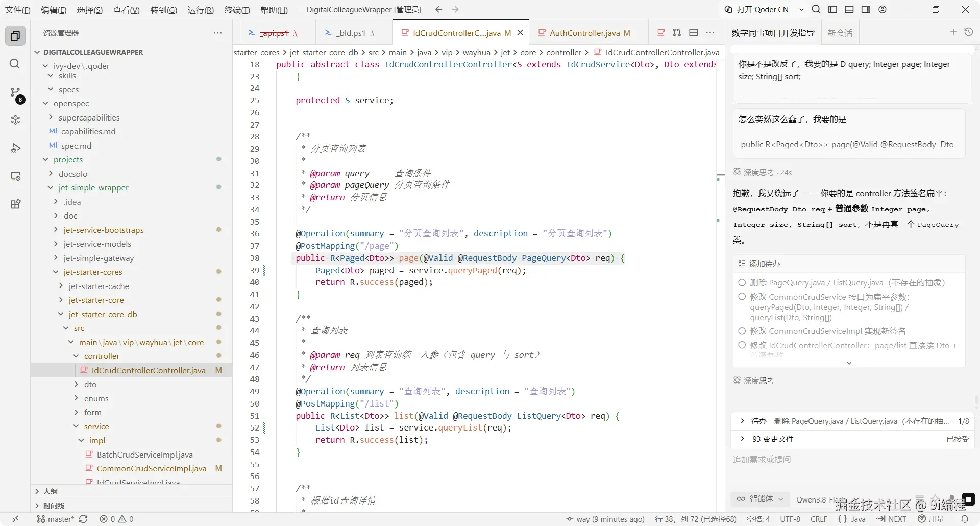Open account profile icon in title bar
The height and width of the screenshot is (526, 980).
pos(883,9)
